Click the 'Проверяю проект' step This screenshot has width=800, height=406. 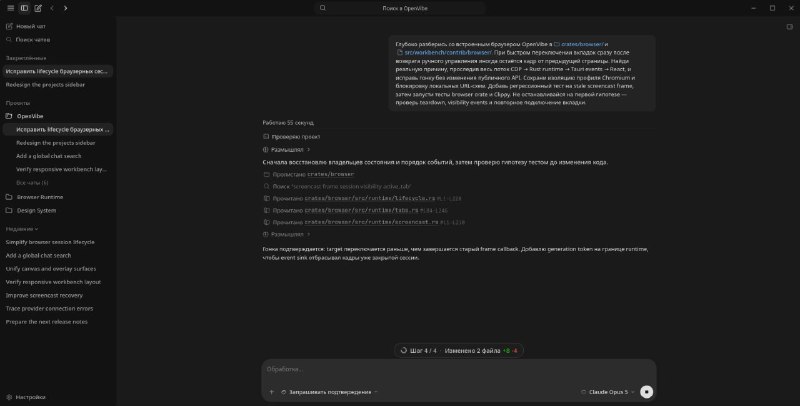[292, 137]
